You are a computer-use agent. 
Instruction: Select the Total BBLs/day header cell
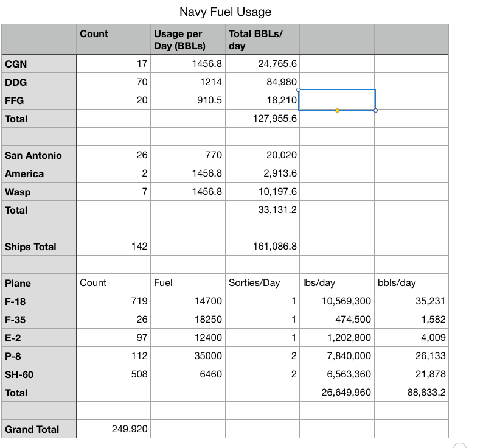tap(262, 39)
